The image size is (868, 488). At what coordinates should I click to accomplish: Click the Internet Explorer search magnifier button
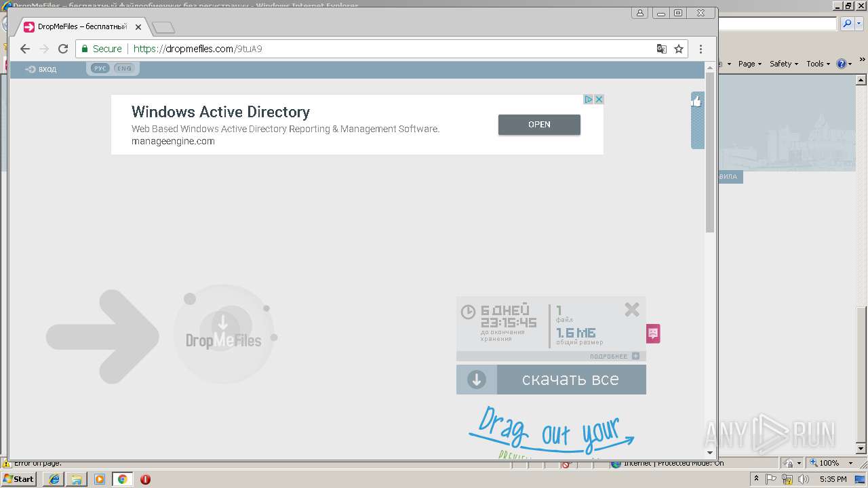pyautogui.click(x=847, y=24)
